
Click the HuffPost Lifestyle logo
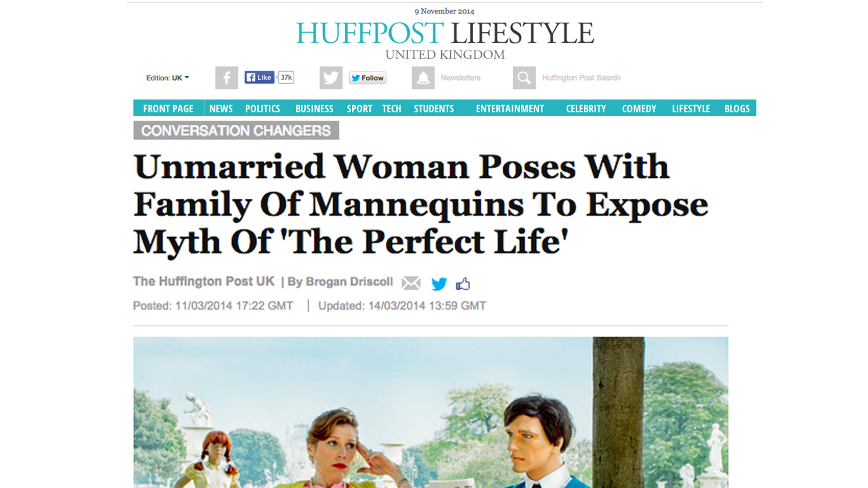tap(445, 40)
